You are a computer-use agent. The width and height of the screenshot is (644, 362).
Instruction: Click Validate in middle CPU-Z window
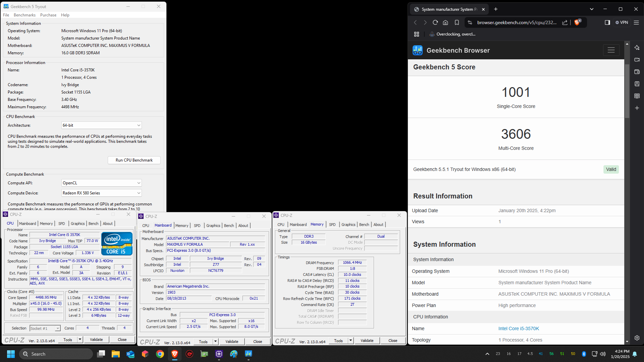[x=232, y=342]
